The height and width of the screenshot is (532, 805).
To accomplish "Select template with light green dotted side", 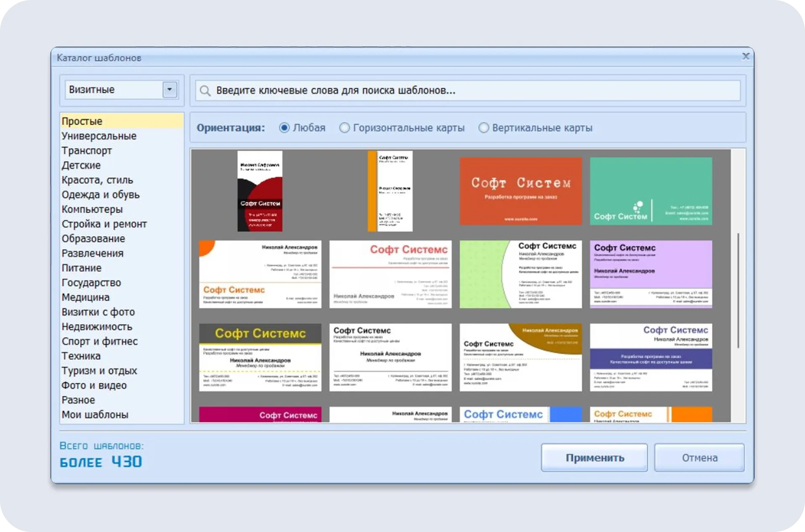I will pos(521,274).
